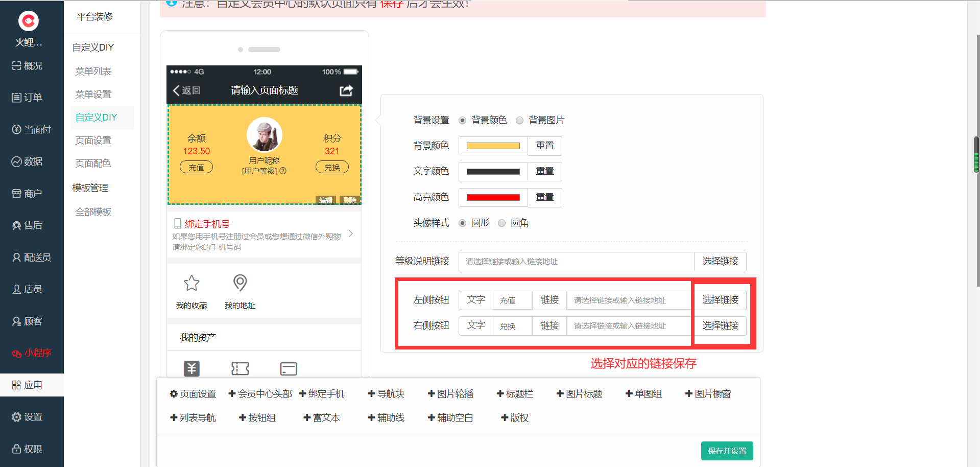
Task: Open 全部模板 in the submenu
Action: click(x=93, y=212)
